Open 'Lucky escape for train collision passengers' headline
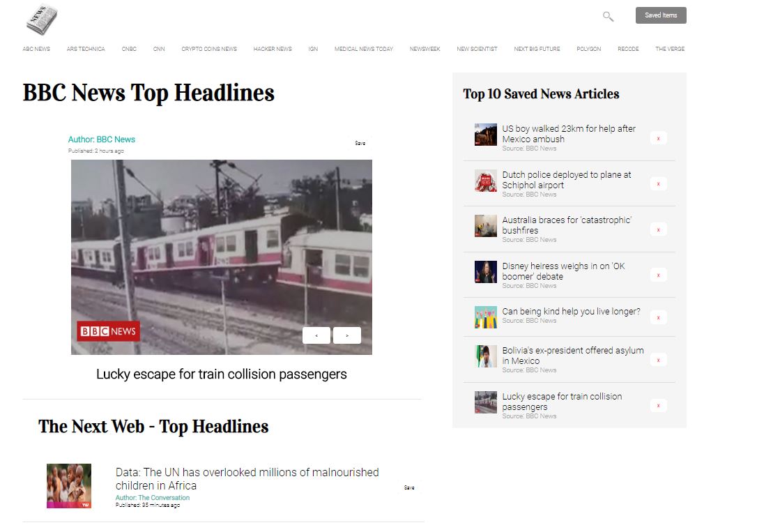Viewport: 757px width, 532px height. [222, 374]
